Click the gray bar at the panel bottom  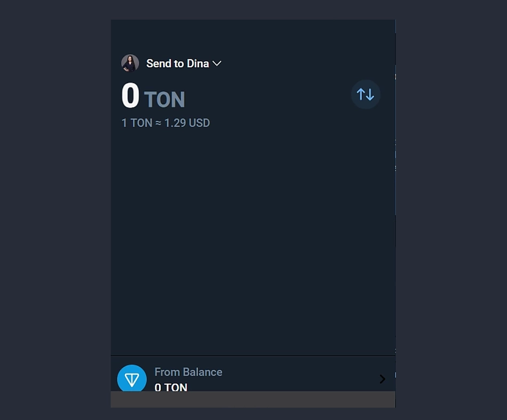pos(253,399)
